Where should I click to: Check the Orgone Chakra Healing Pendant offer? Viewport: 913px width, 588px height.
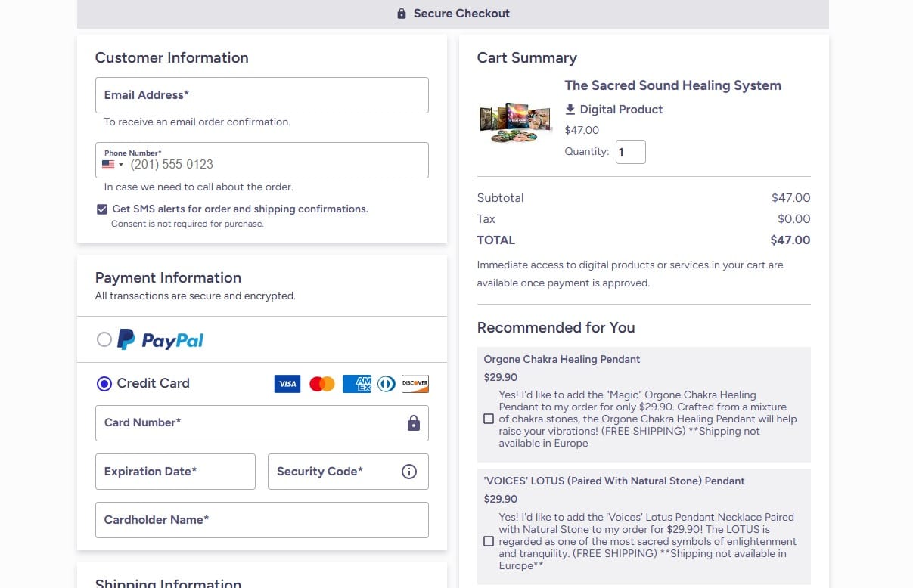(489, 419)
